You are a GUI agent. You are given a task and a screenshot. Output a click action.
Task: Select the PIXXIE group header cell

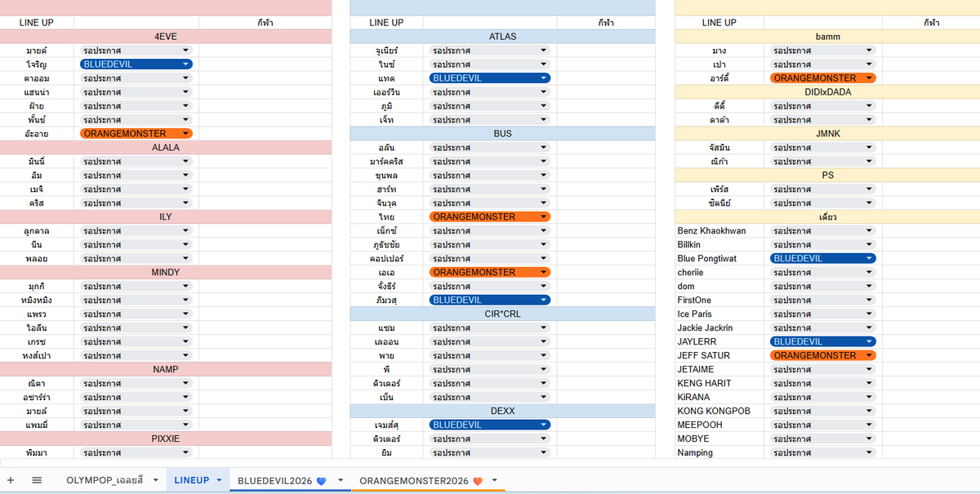[166, 438]
